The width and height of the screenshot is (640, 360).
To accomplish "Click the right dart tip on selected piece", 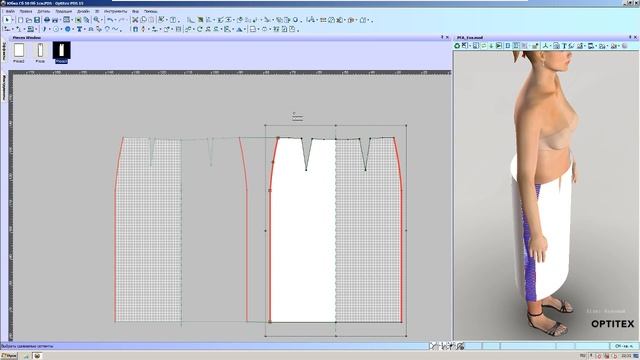I will (365, 169).
